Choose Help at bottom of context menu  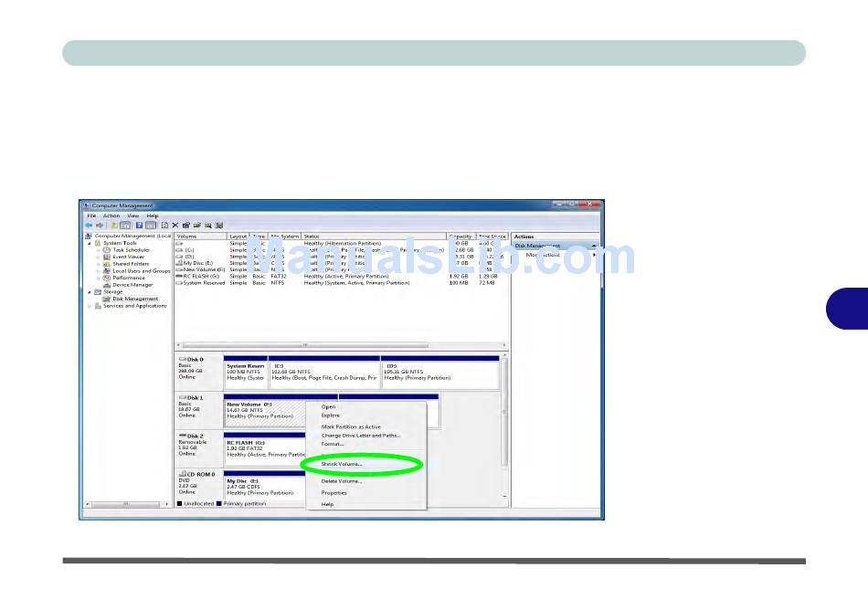click(327, 504)
